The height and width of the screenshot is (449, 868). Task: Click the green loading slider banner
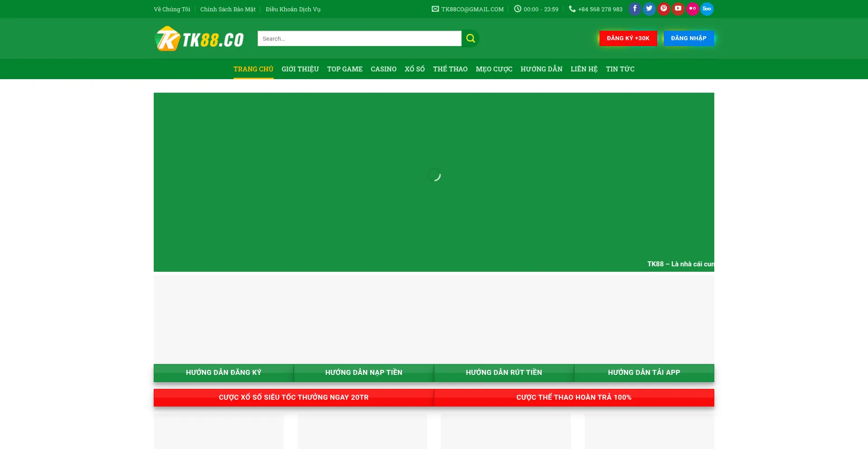[x=434, y=182]
